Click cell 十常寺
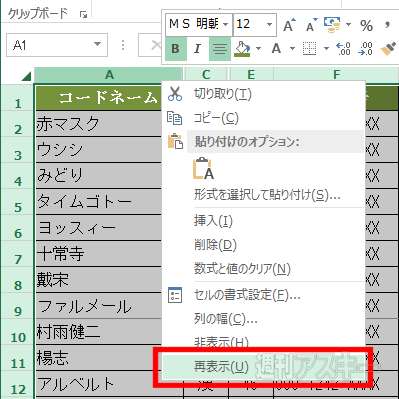This screenshot has height=399, width=399. pyautogui.click(x=99, y=254)
